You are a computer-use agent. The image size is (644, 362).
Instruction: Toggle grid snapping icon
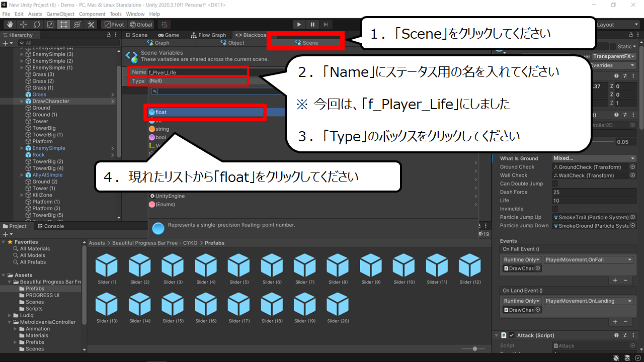click(x=164, y=24)
